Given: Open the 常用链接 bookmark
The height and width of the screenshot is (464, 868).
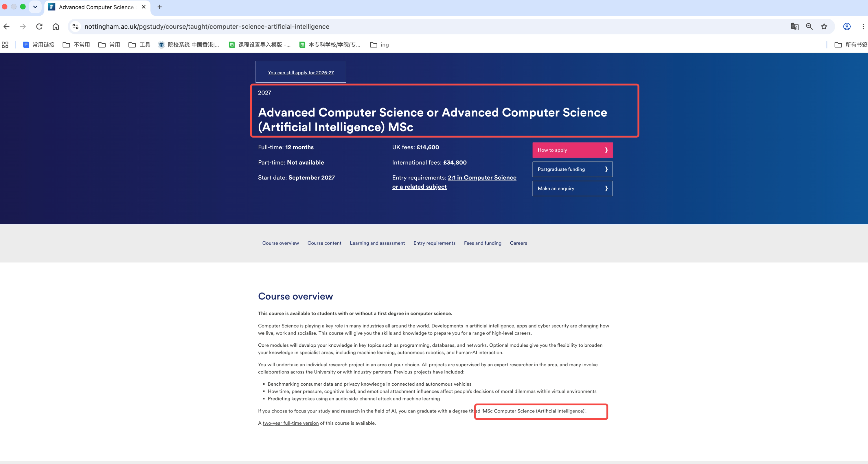Looking at the screenshot, I should 38,45.
